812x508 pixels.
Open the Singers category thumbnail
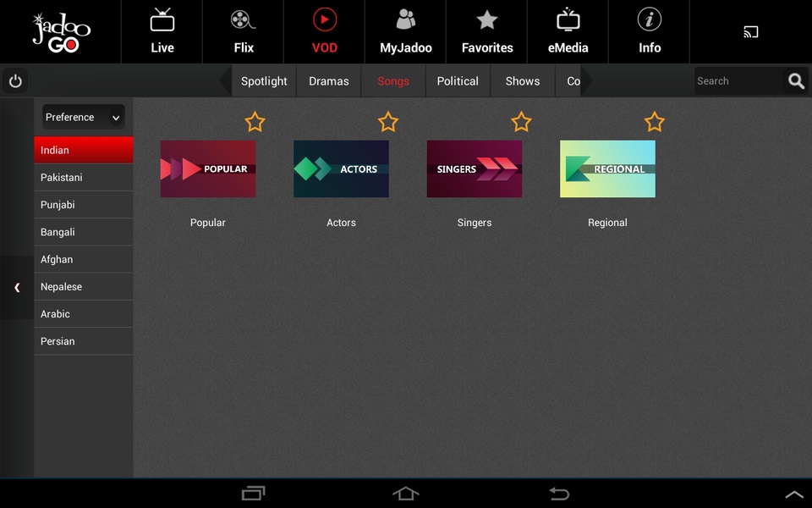point(475,169)
